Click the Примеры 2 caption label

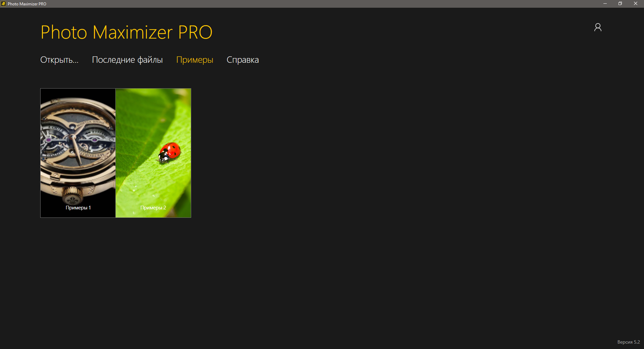153,208
